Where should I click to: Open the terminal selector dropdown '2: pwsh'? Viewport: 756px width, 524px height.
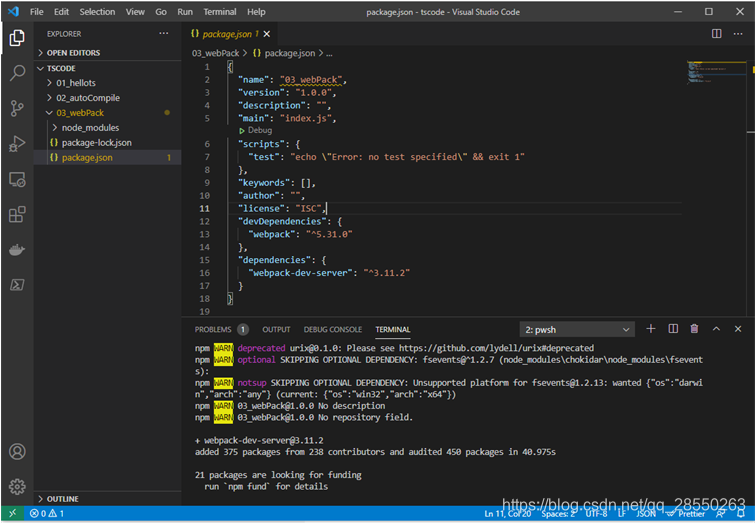pos(577,329)
